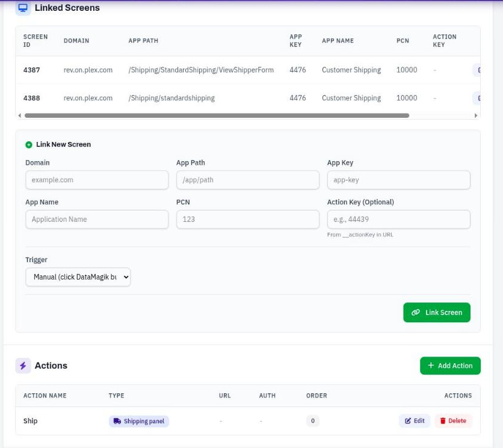The image size is (503, 448).
Task: Click screen ID 4387 cell
Action: [x=31, y=70]
